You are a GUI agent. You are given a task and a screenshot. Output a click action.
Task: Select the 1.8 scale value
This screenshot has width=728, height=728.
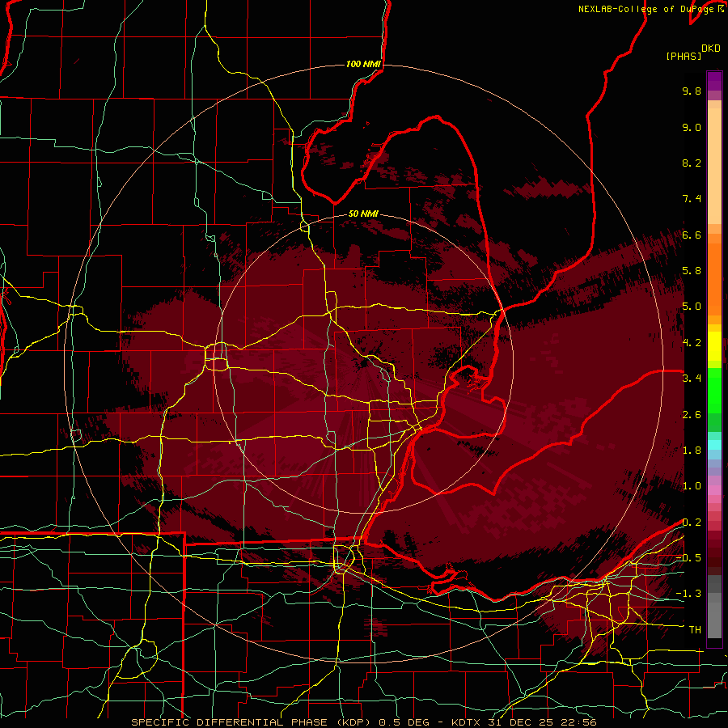pyautogui.click(x=692, y=451)
